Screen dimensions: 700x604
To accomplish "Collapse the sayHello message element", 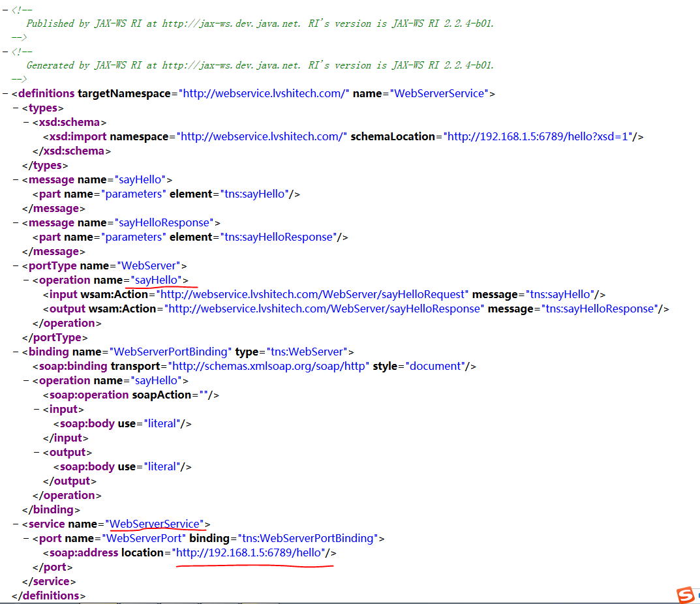I will 16,180.
